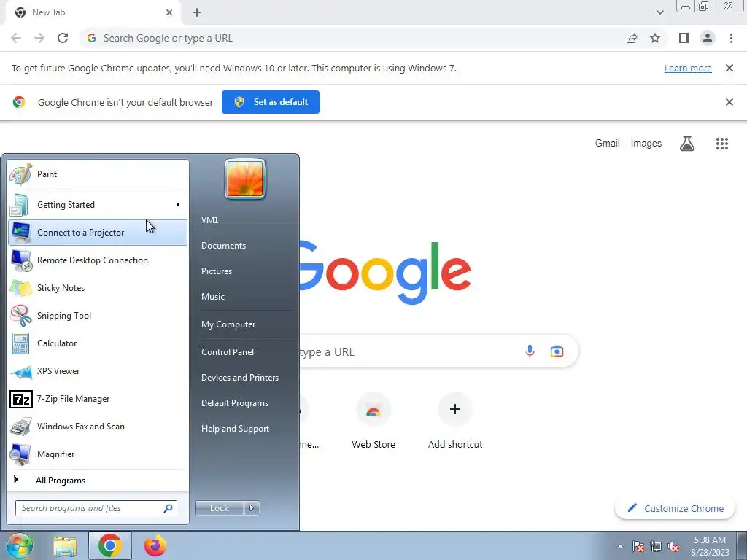This screenshot has width=747, height=560.
Task: Click the user account picture in the Start menu
Action: 245,179
